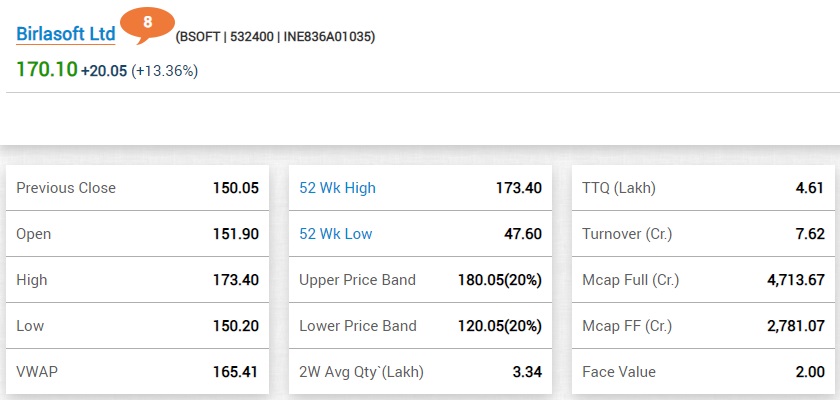Select the 2W Avg Qty (Lakh) row
840x400 pixels.
(x=421, y=372)
